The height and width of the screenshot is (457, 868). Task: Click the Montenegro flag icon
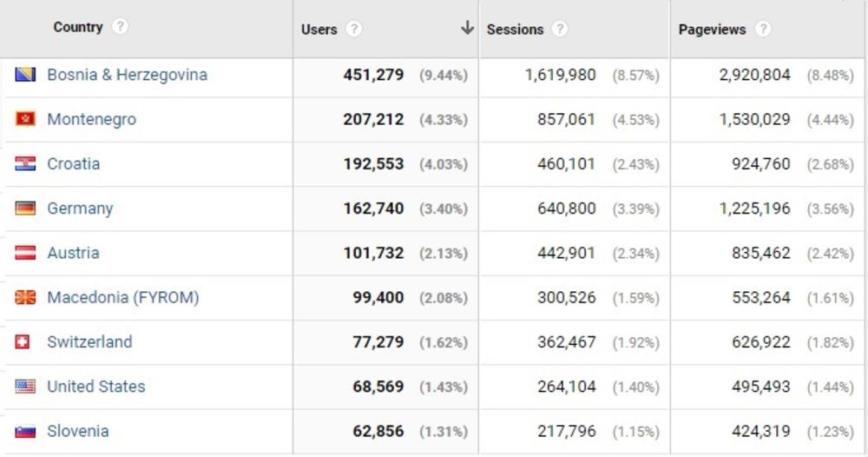pyautogui.click(x=25, y=119)
